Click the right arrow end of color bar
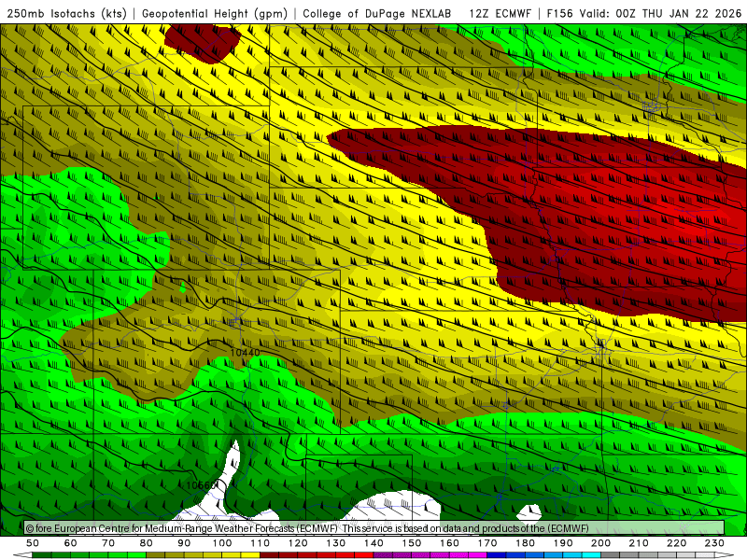The width and height of the screenshot is (747, 560). point(725,555)
